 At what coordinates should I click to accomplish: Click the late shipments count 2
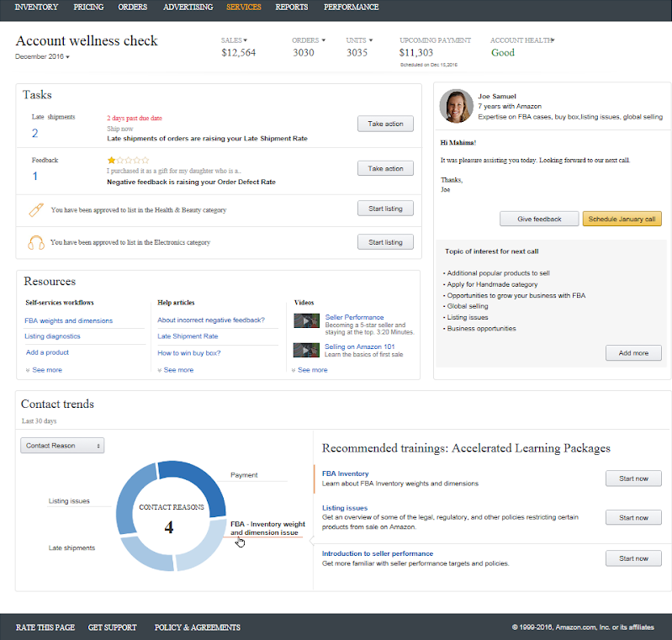[34, 134]
